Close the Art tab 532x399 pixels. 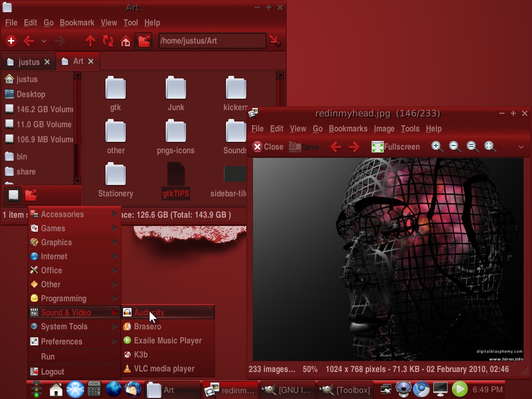pos(90,61)
